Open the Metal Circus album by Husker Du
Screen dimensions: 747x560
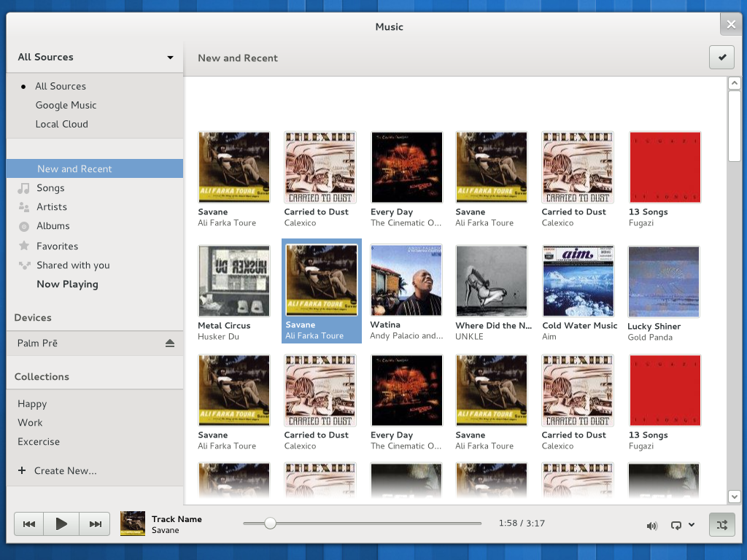pyautogui.click(x=233, y=281)
